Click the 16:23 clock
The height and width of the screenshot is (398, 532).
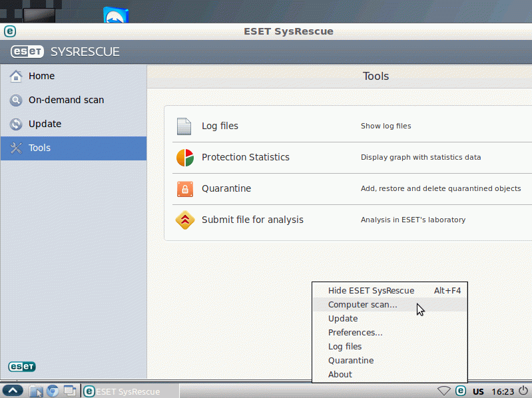(x=503, y=391)
